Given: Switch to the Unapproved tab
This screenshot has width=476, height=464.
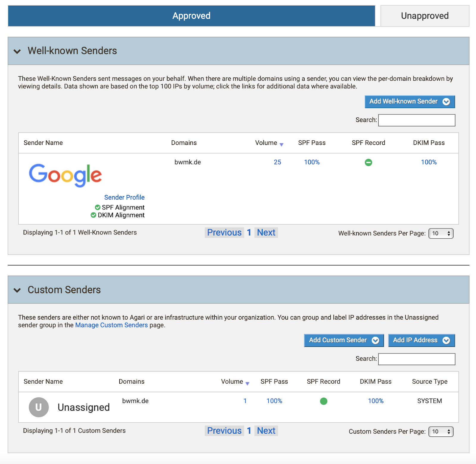Looking at the screenshot, I should [425, 16].
